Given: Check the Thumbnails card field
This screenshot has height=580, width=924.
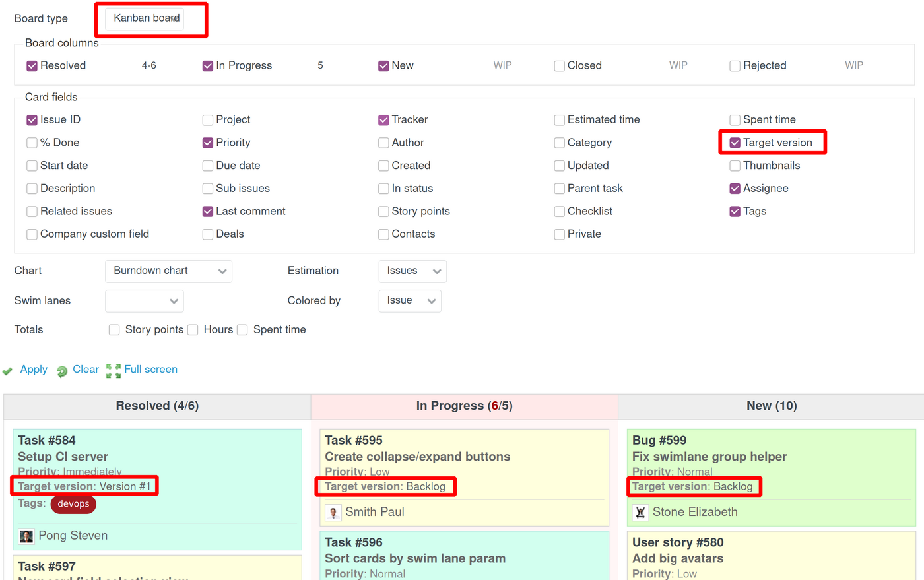Looking at the screenshot, I should 735,166.
